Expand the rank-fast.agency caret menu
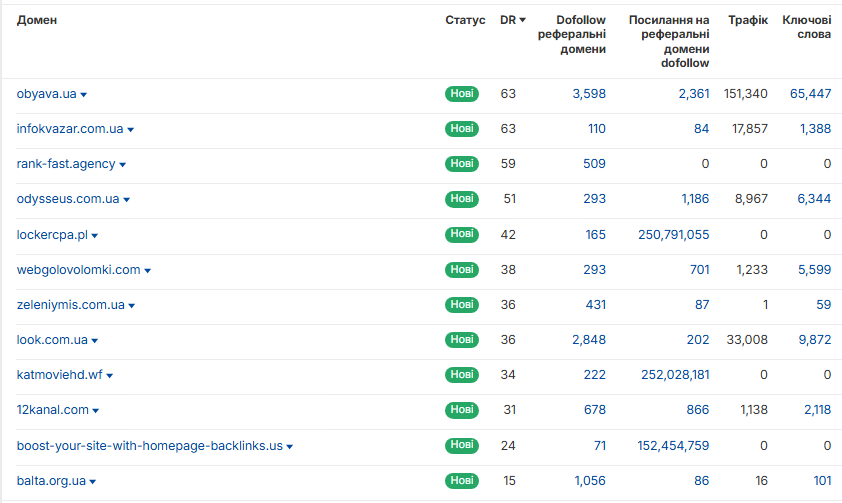The image size is (842, 503). [122, 165]
